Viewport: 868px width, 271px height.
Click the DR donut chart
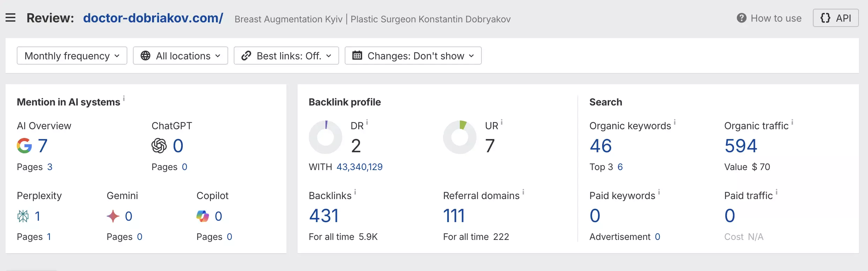coord(325,137)
